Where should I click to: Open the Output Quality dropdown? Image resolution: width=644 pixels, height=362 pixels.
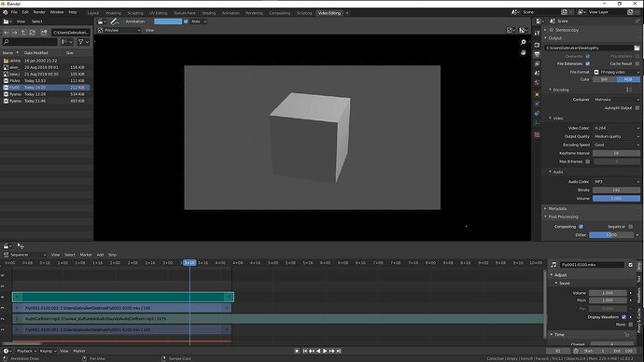617,136
